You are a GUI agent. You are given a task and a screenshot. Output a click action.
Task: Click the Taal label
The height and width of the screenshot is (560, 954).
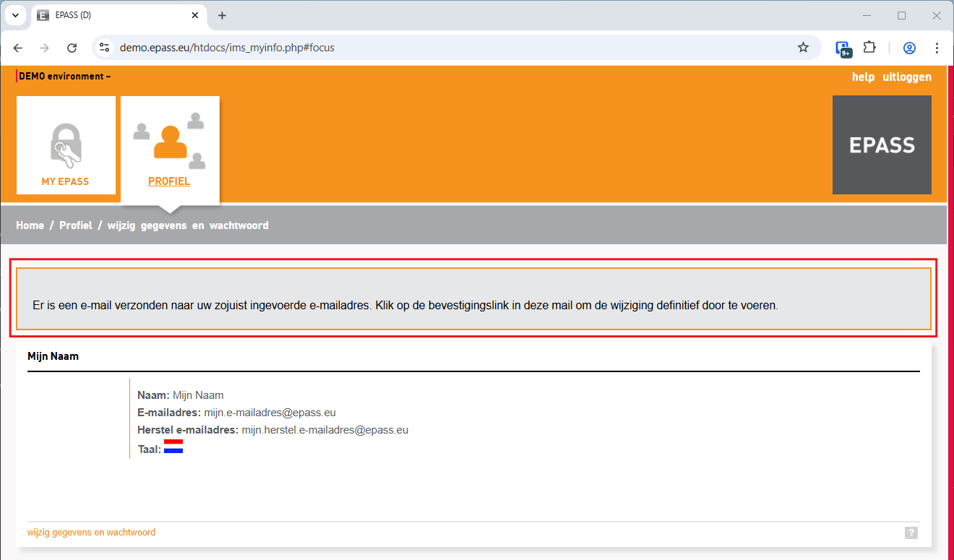pyautogui.click(x=149, y=449)
